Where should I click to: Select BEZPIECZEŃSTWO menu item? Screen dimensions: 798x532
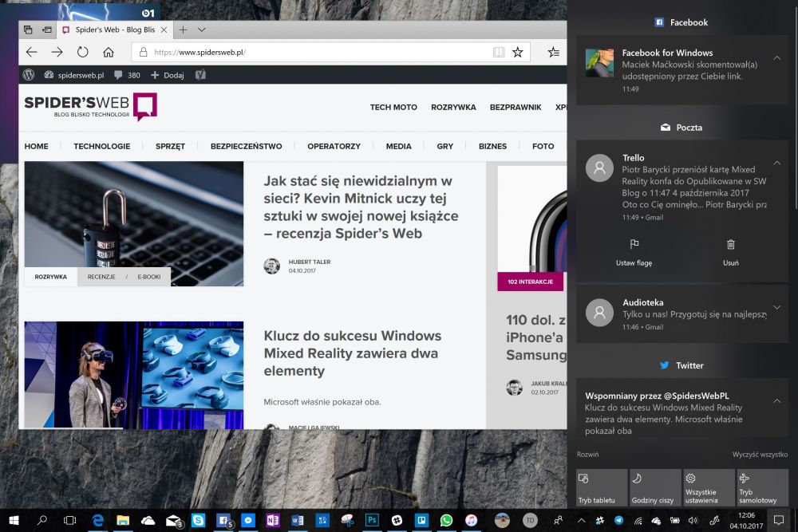coord(247,147)
